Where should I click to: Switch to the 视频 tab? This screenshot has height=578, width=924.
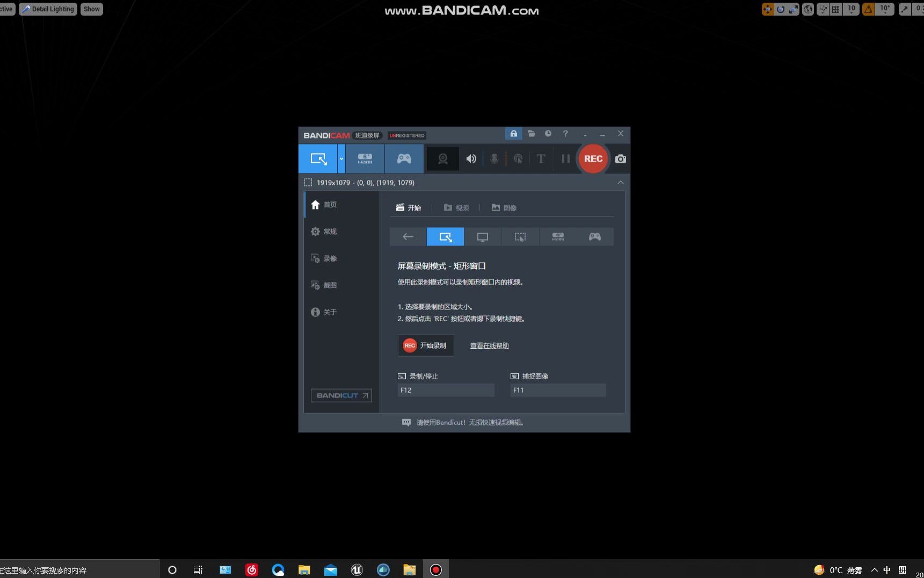[456, 207]
